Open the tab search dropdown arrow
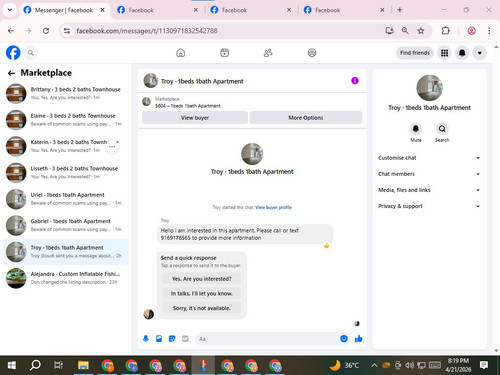The image size is (500, 375). click(10, 10)
